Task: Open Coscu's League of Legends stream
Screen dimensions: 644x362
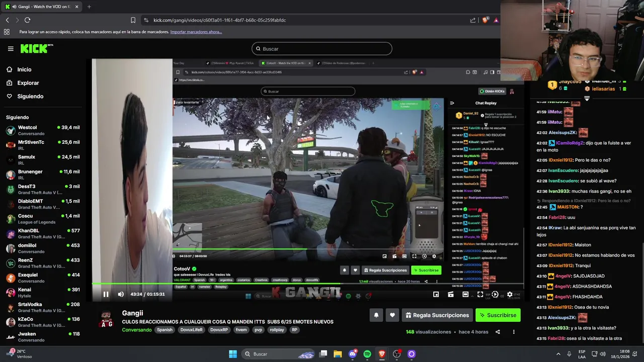Action: pyautogui.click(x=42, y=219)
